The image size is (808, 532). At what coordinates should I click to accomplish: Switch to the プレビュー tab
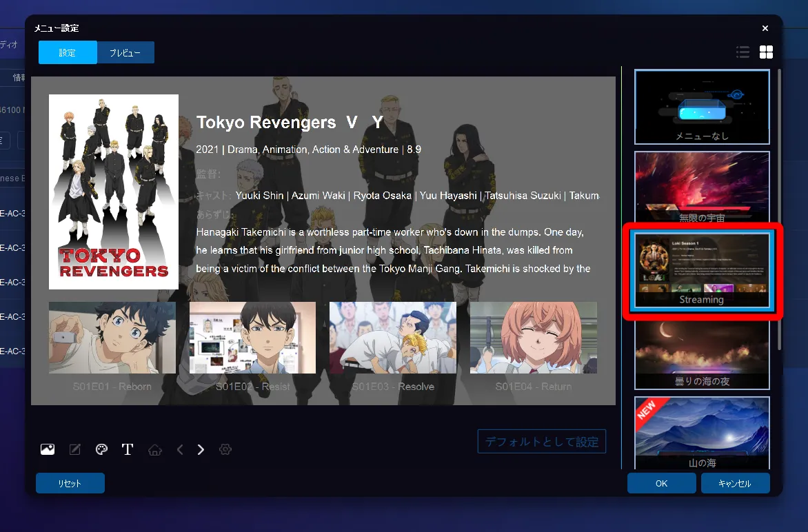[125, 52]
